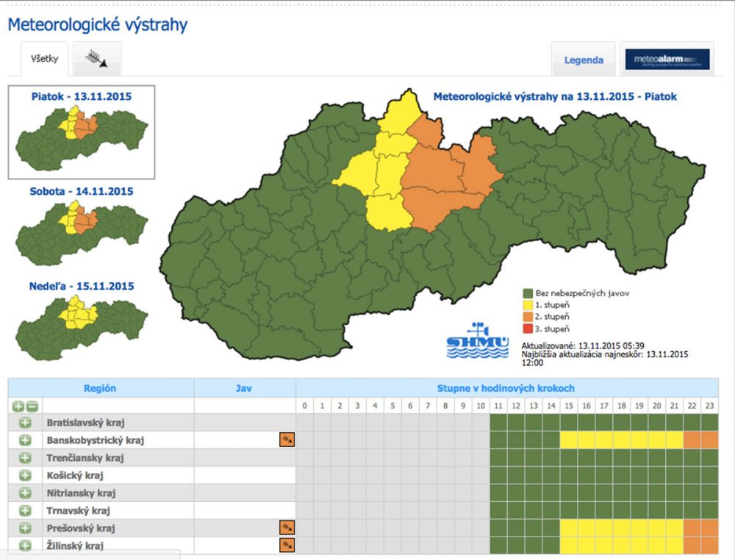The width and height of the screenshot is (735, 560).
Task: Expand the Trenčiansky kraj row
Action: pos(25,458)
